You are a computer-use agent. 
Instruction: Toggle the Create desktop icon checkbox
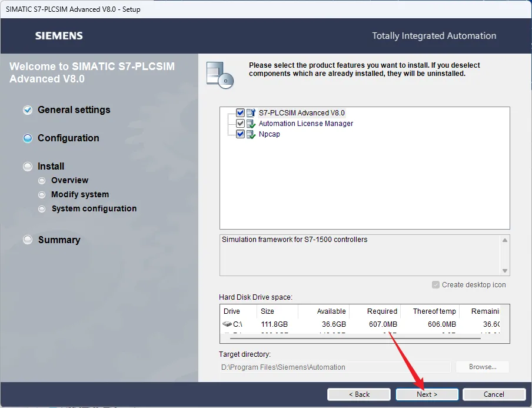tap(435, 285)
